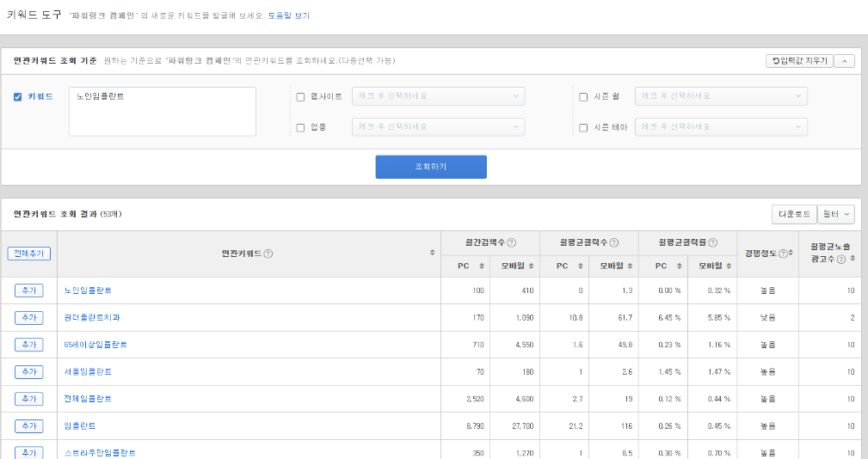Enable the 웹사이트 checkbox
The width and height of the screenshot is (868, 459).
click(300, 97)
